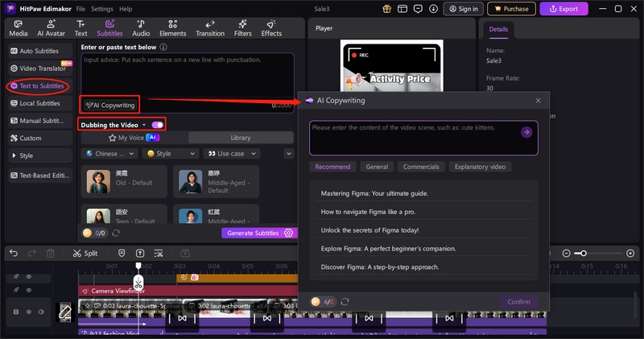Open the Chinese language dropdown
644x339 pixels.
(x=110, y=153)
